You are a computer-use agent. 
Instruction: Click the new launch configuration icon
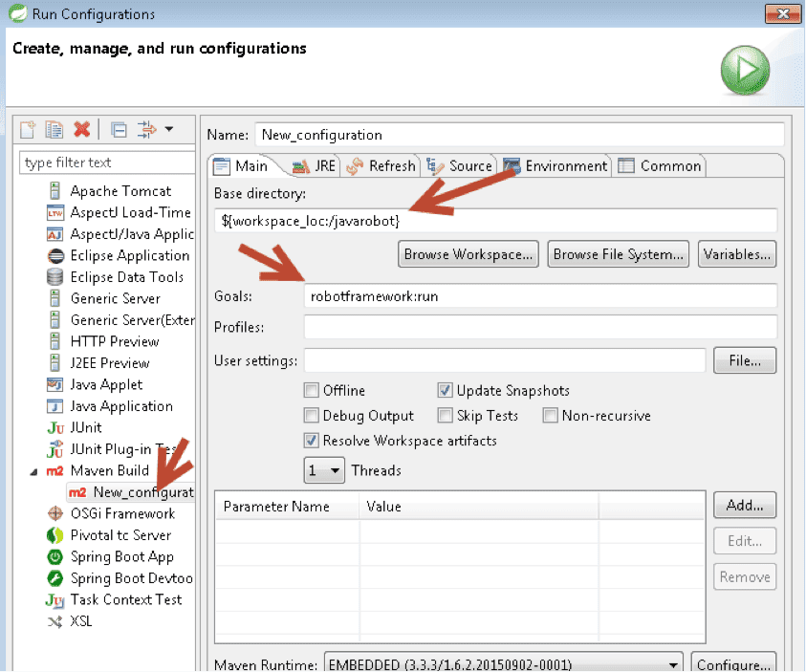pyautogui.click(x=28, y=129)
